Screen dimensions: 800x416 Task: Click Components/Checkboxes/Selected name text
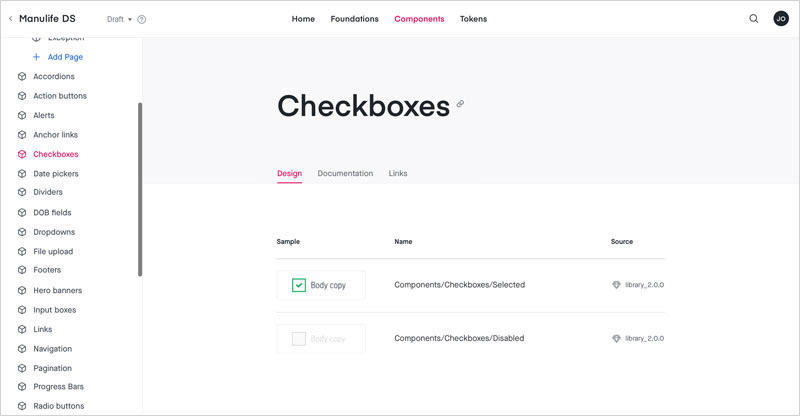[x=459, y=285]
